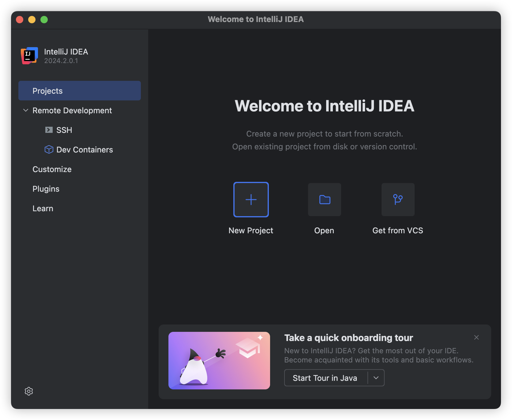
Task: Select SSH under Remote Development
Action: 64,130
